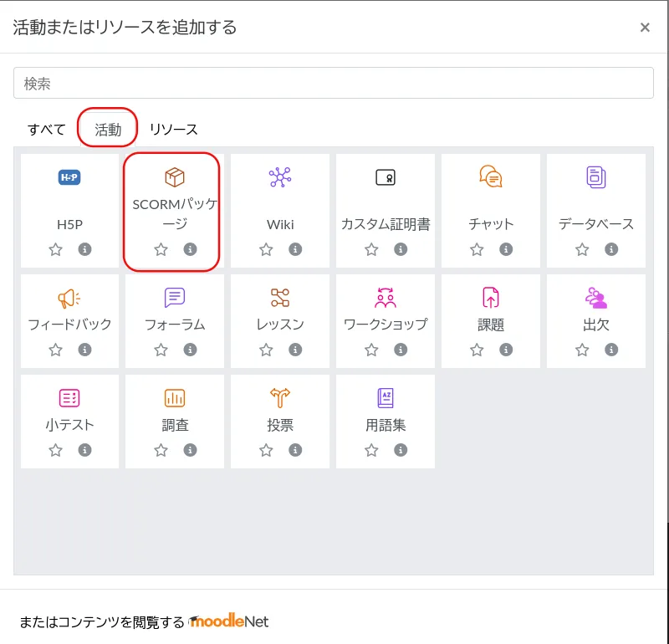
Task: Select the データベース activity icon
Action: [596, 177]
